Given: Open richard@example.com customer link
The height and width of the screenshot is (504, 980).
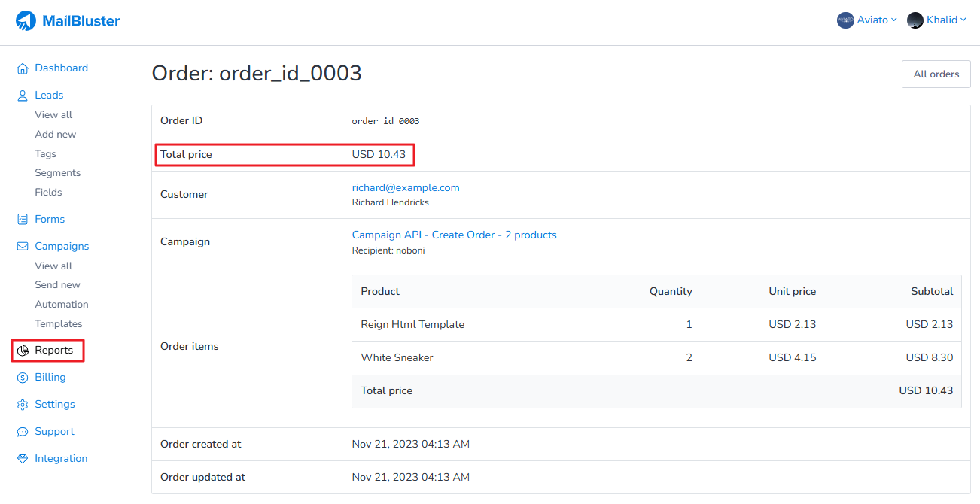Looking at the screenshot, I should click(x=406, y=187).
